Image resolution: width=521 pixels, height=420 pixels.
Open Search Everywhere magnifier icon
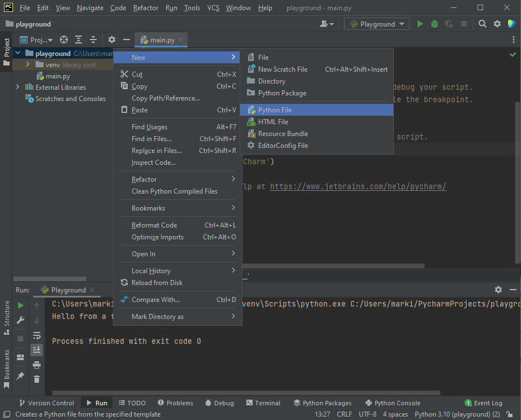483,24
